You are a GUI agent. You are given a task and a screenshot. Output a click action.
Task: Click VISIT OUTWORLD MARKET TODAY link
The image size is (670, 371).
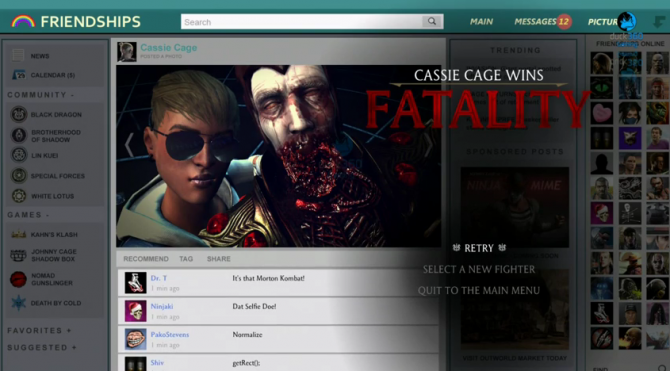click(x=515, y=358)
